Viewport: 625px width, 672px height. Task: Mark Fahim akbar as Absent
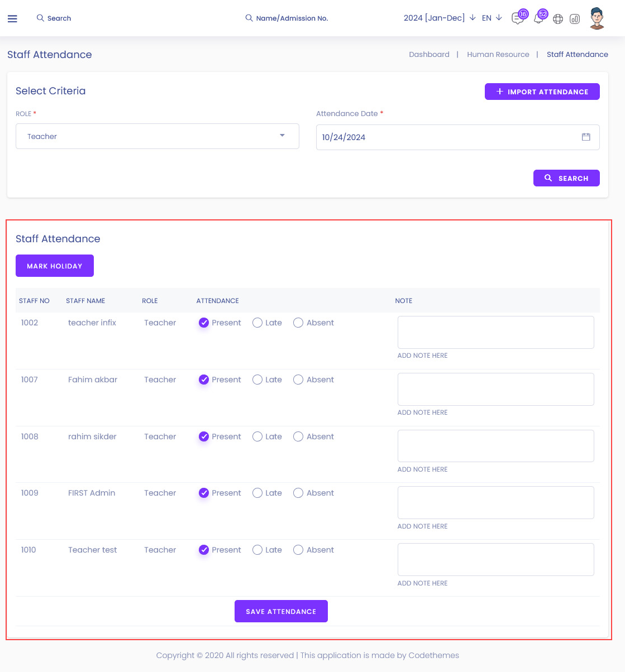pos(298,380)
